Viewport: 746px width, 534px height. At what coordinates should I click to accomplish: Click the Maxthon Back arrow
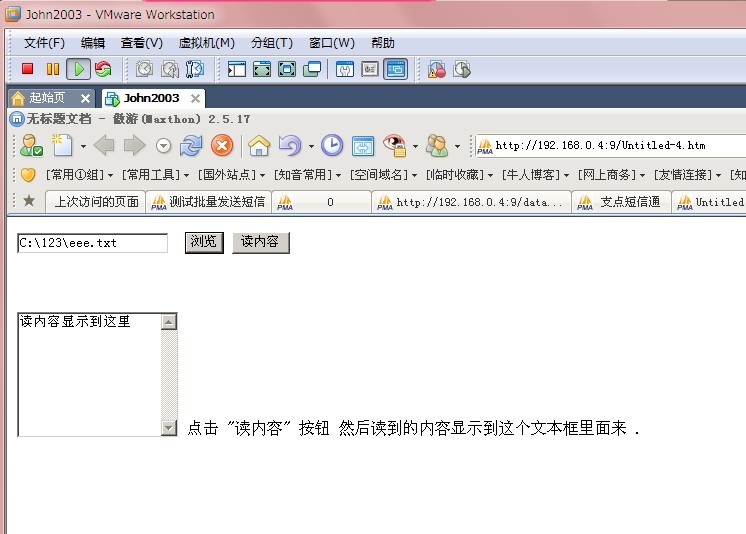[104, 145]
